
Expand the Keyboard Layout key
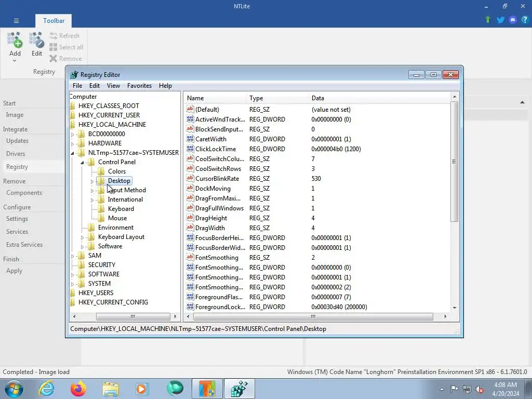(x=82, y=237)
